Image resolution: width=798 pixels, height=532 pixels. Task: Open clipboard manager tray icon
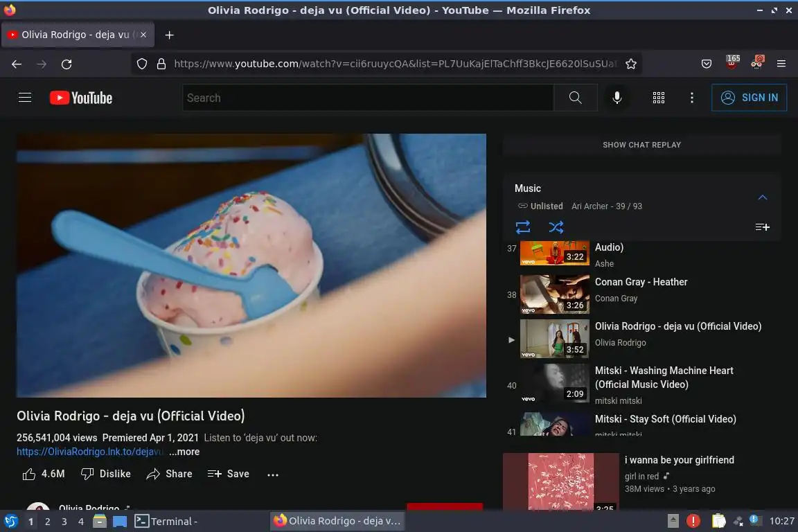718,521
